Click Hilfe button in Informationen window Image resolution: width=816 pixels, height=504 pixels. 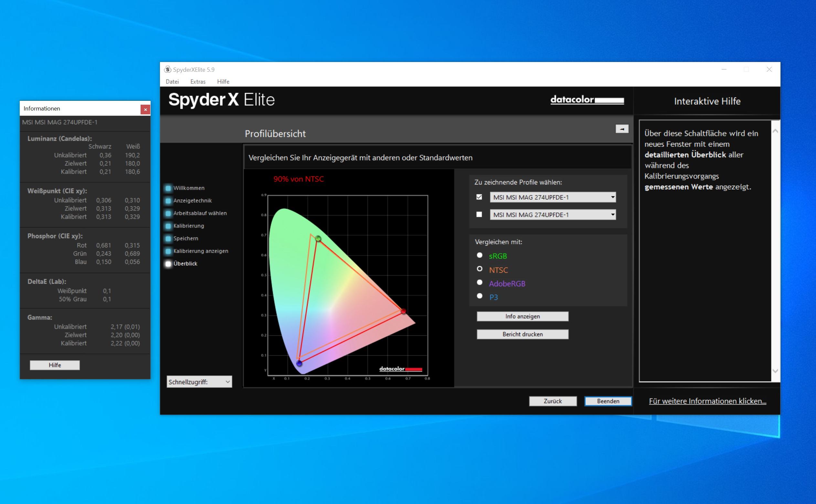(x=55, y=365)
